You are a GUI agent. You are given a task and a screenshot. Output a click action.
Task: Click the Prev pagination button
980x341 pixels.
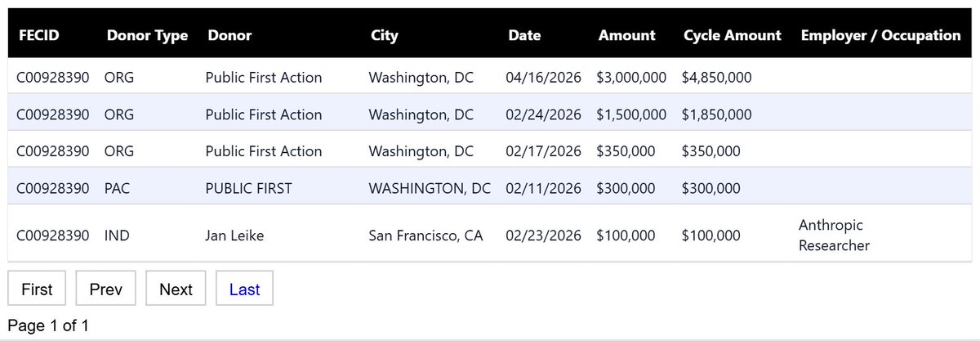[105, 289]
